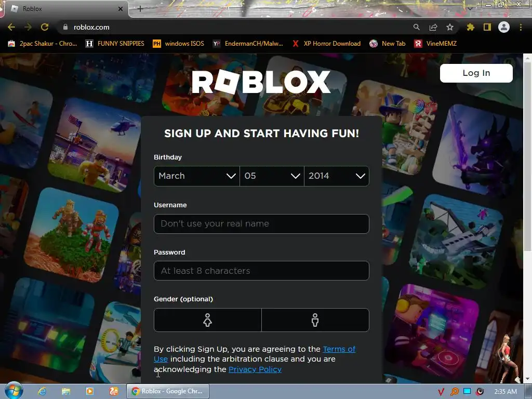Launch Internet Explorer from the taskbar
The height and width of the screenshot is (399, 532).
tap(42, 391)
